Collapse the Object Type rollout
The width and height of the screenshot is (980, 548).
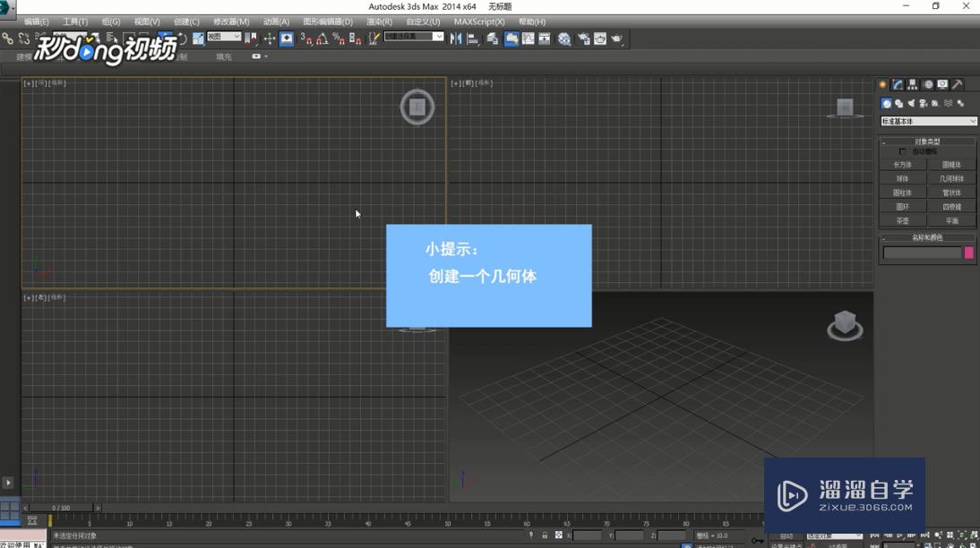927,141
